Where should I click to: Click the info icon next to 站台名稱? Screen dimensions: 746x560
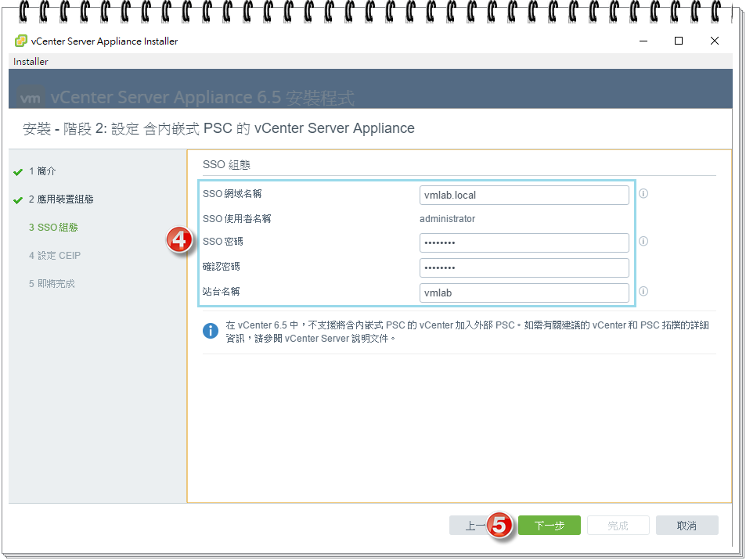coord(643,291)
